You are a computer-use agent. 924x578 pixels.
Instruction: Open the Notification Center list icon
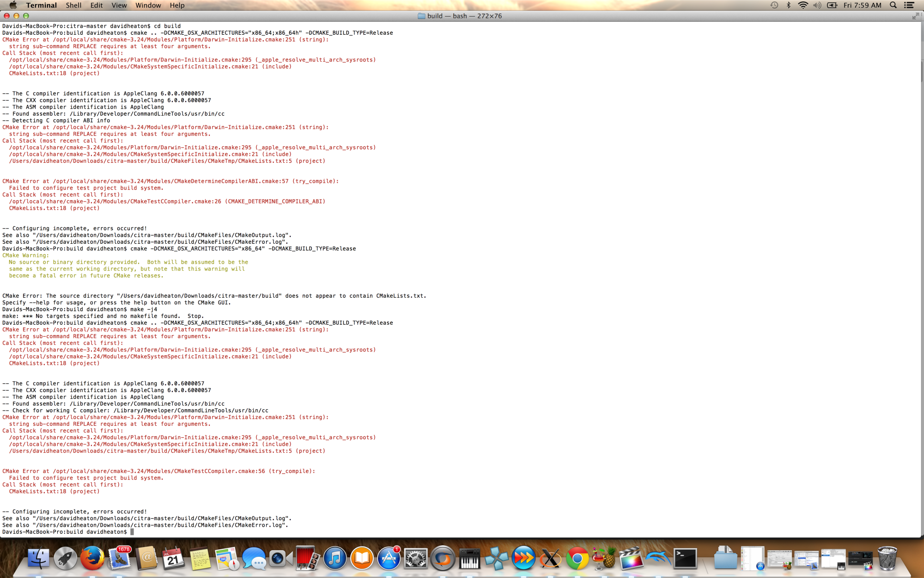(909, 5)
